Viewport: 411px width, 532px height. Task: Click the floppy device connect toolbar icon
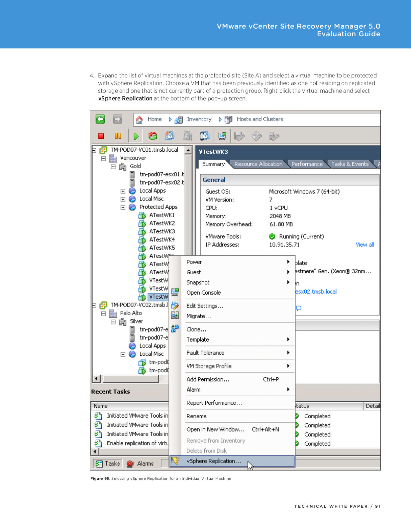[x=239, y=136]
